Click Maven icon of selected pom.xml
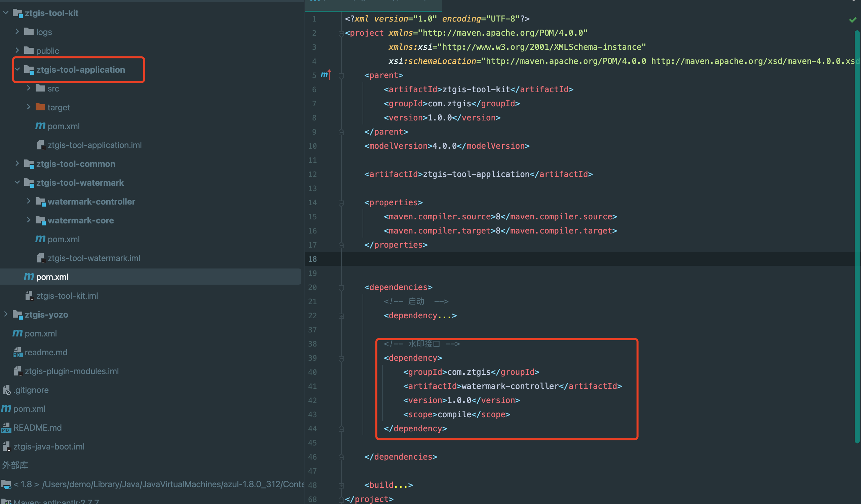 (29, 277)
